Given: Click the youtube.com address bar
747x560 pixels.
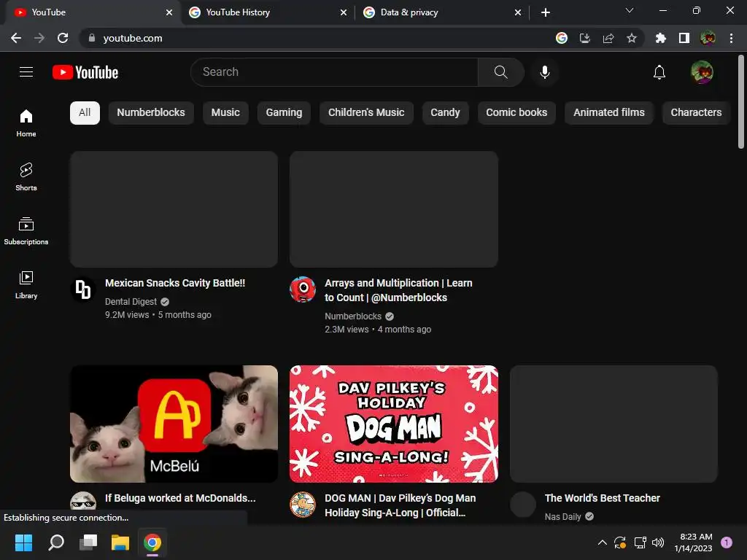Looking at the screenshot, I should [314, 38].
